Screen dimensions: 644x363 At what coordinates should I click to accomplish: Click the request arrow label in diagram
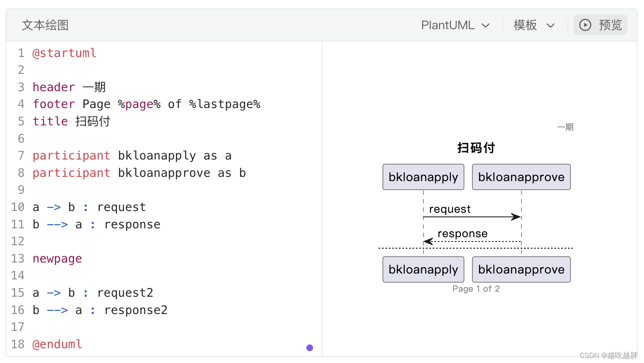coord(450,209)
